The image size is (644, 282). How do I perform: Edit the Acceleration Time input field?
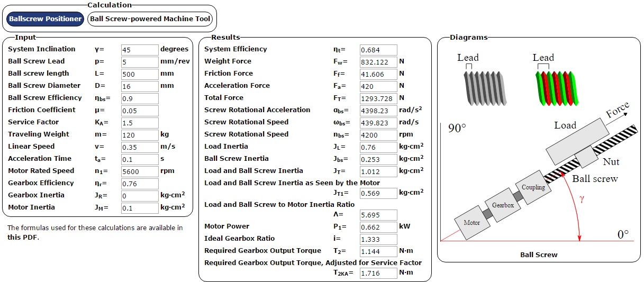[x=140, y=159]
